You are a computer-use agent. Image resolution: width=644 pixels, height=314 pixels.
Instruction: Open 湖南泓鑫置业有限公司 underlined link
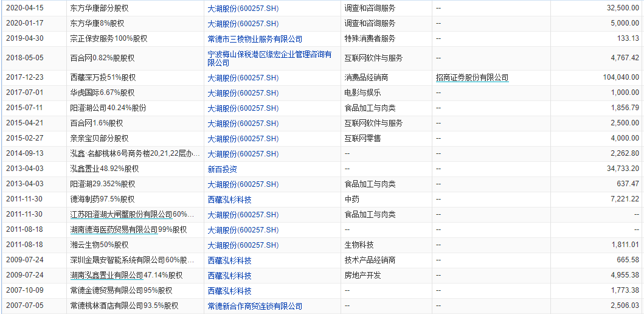(107, 275)
